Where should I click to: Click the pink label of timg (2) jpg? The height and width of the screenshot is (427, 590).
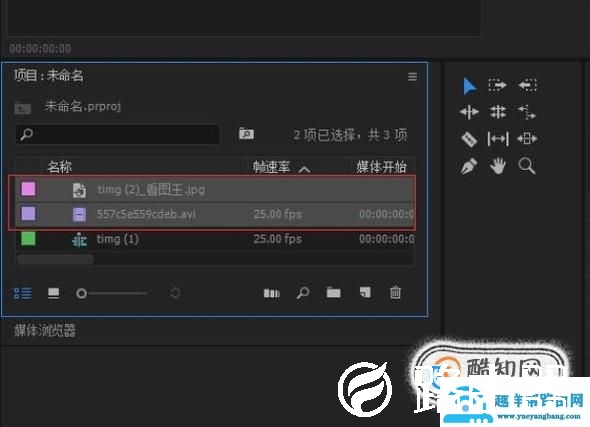pos(28,189)
